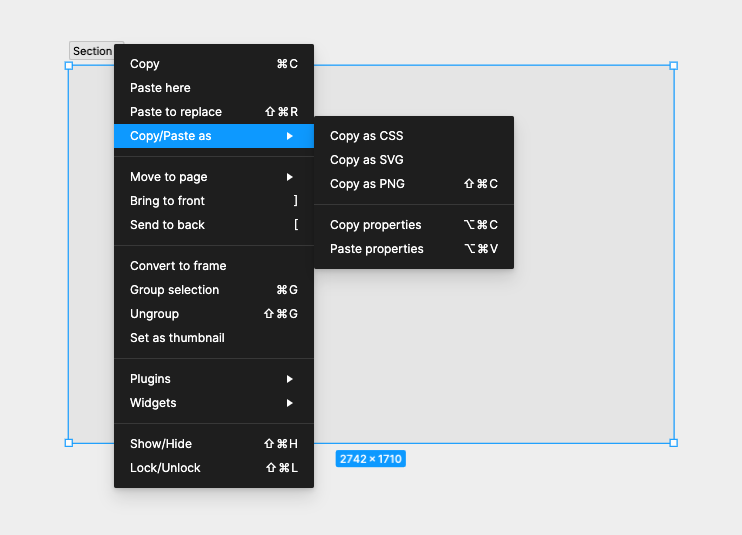This screenshot has width=742, height=535.
Task: Click the top-right selection handle
Action: point(674,66)
